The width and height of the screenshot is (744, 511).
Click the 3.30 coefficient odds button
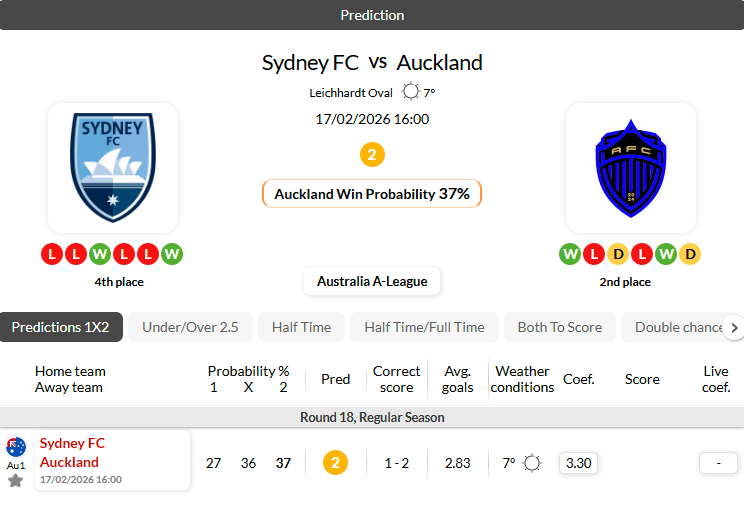coord(578,463)
